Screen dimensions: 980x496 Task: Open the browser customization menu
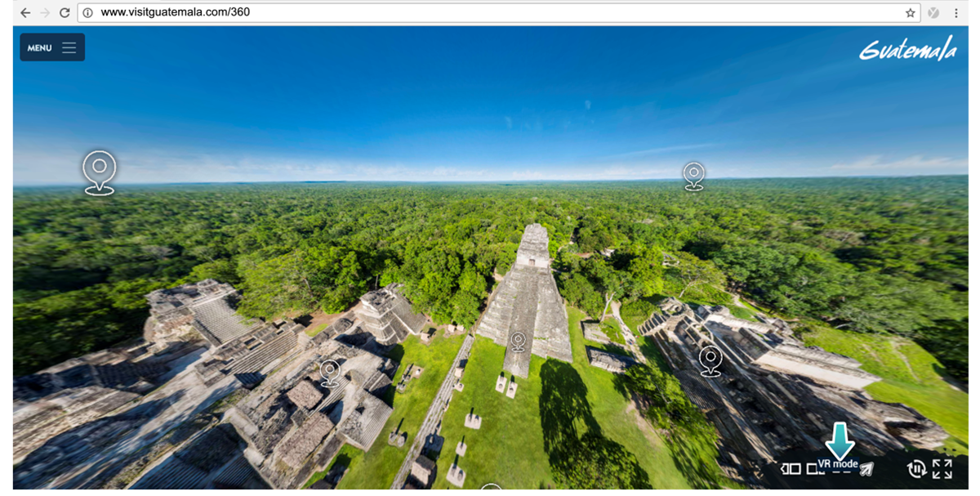coord(956,12)
